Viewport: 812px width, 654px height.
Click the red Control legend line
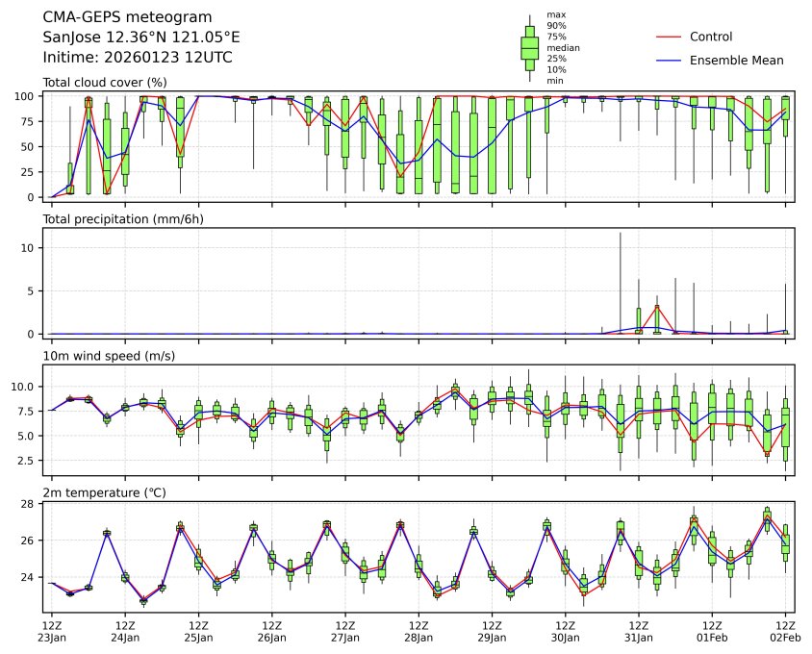click(x=669, y=37)
